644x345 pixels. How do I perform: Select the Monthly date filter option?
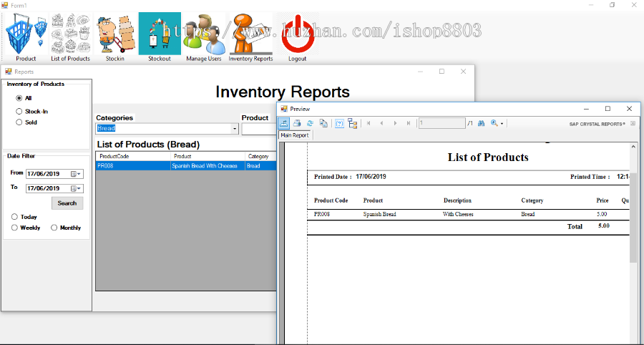point(54,228)
